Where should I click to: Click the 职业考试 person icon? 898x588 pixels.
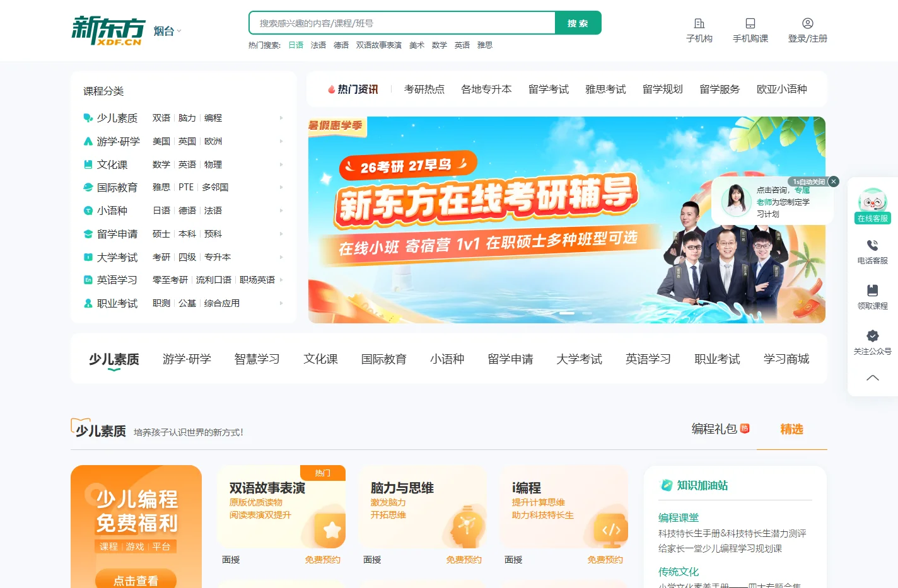point(88,303)
